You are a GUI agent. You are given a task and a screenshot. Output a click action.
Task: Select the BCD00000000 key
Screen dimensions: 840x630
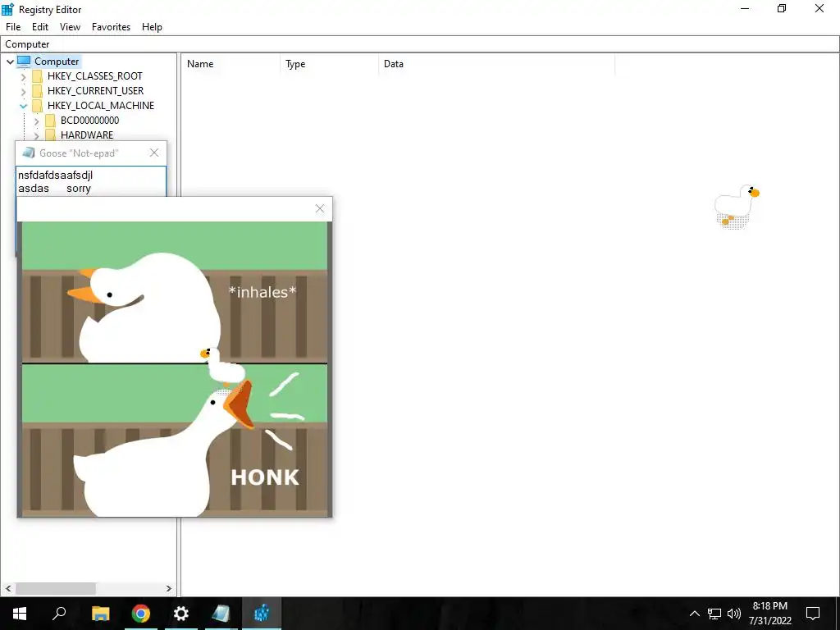pyautogui.click(x=89, y=120)
